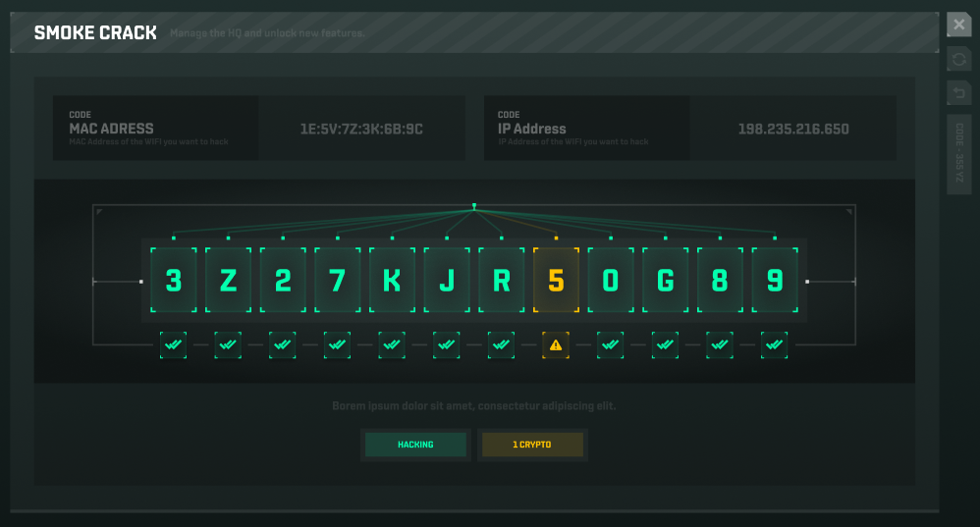The width and height of the screenshot is (980, 527).
Task: Click the checkmark icon under letter K
Action: coord(392,344)
